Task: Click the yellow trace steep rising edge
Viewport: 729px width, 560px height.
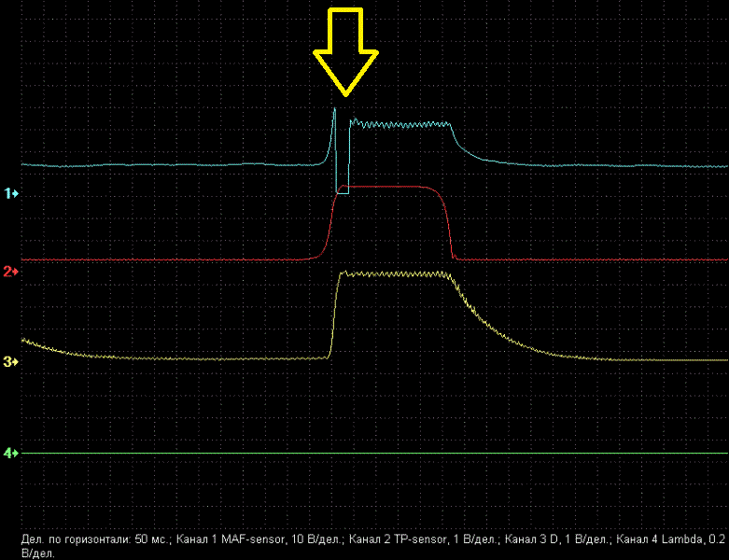Action: (334, 317)
